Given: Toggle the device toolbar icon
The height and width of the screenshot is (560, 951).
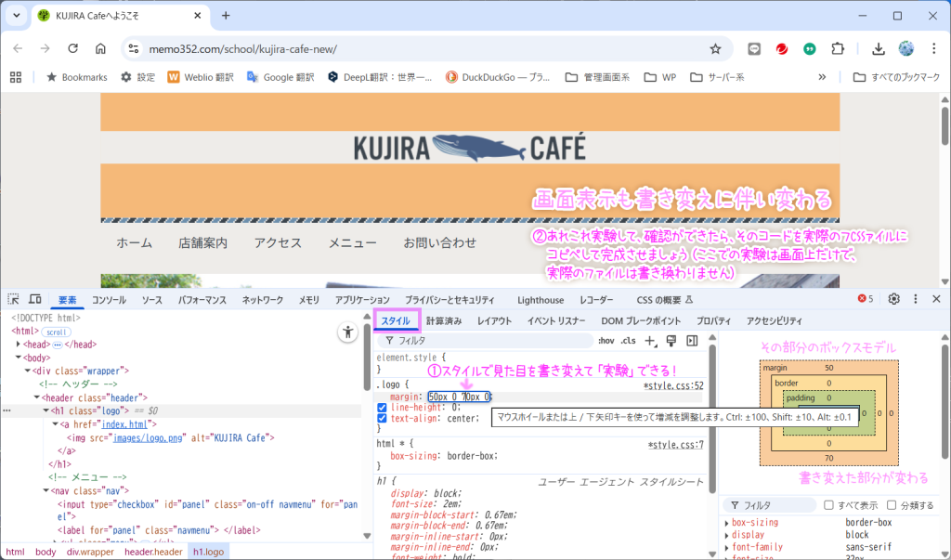Looking at the screenshot, I should coord(34,300).
